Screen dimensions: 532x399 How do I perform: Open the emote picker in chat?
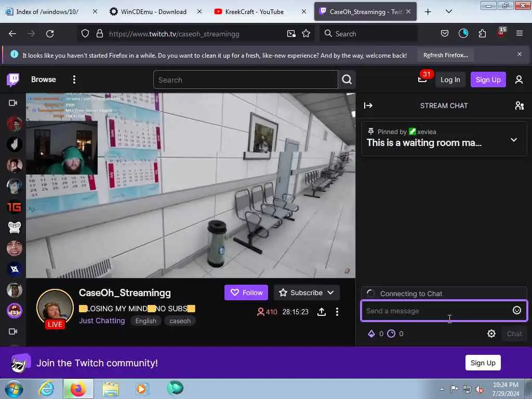click(x=516, y=311)
